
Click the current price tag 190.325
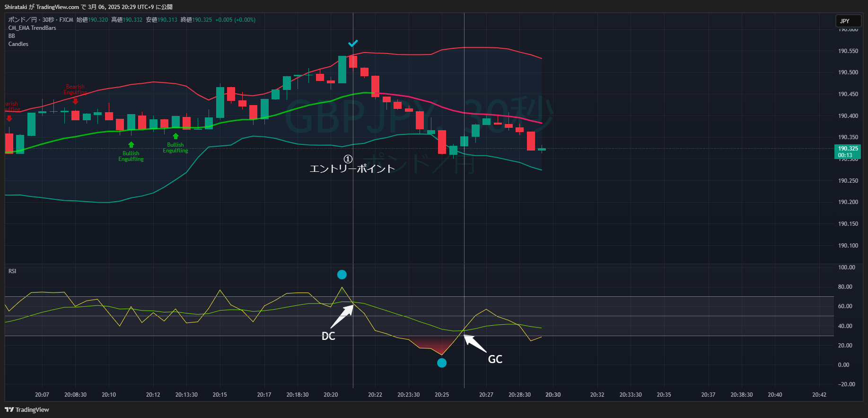click(848, 151)
